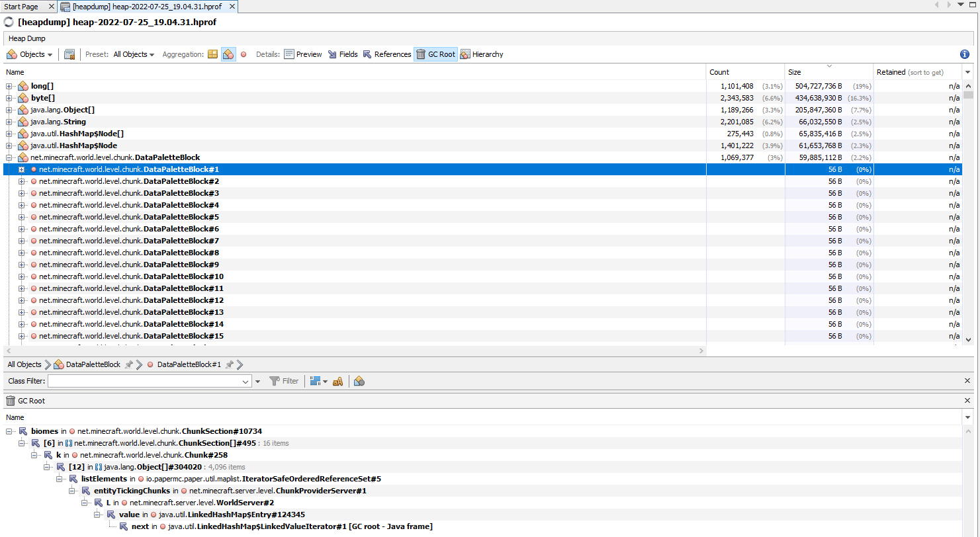Expand the java.lang.String node
This screenshot has width=980, height=537.
point(9,122)
